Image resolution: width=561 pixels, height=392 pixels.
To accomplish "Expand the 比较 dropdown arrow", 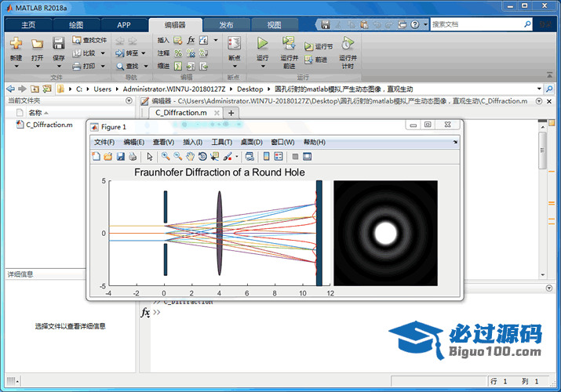I will pos(103,53).
